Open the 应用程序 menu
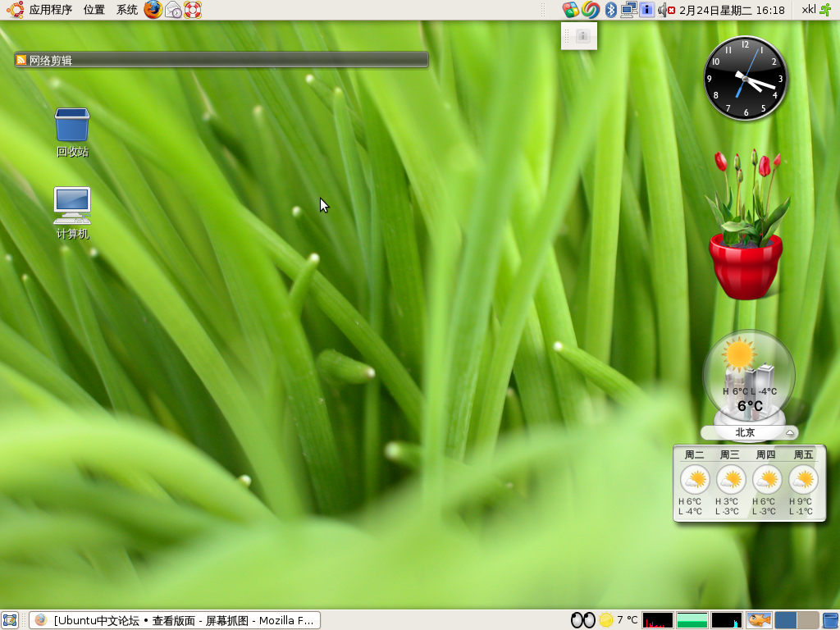 39,10
